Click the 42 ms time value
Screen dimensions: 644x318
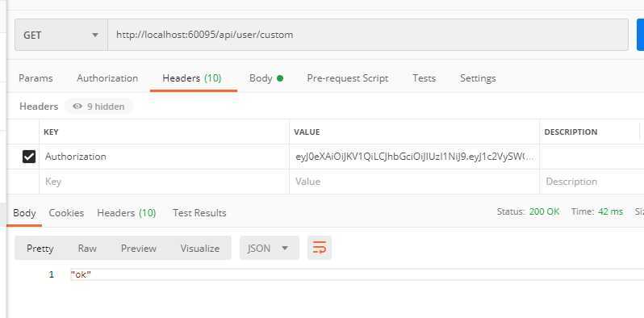(x=610, y=212)
